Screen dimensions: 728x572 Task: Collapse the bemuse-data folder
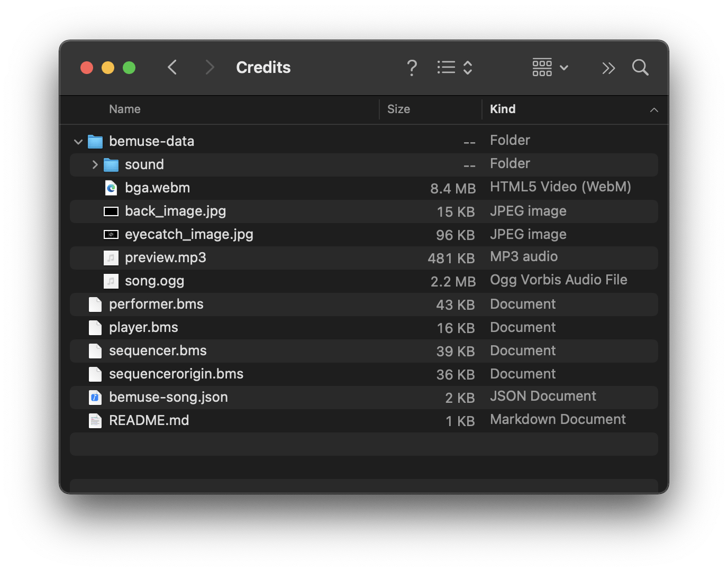(x=78, y=141)
